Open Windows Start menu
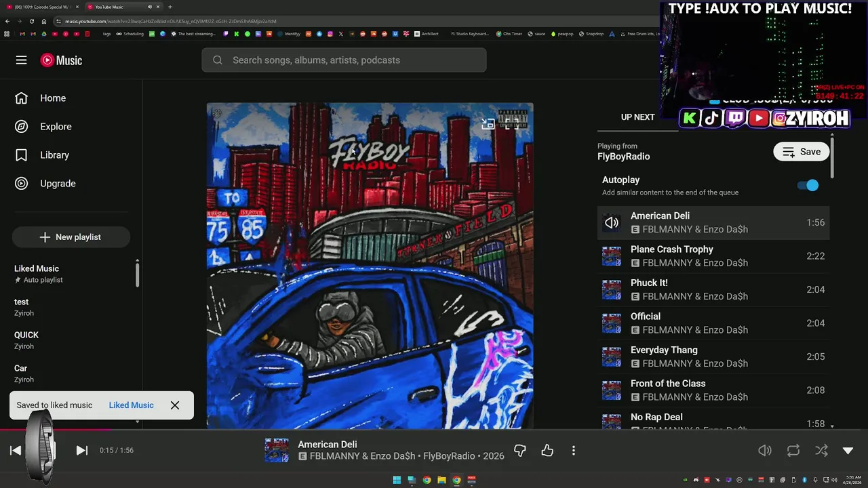This screenshot has width=868, height=488. point(397,480)
